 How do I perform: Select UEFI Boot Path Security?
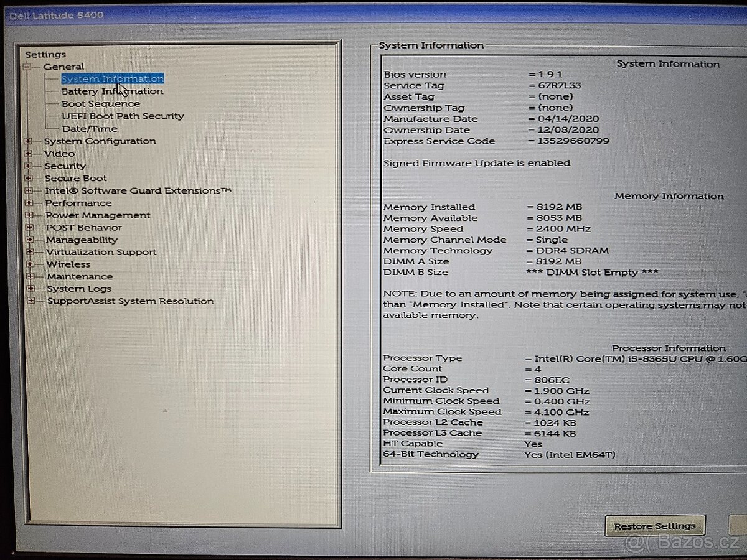tap(122, 116)
